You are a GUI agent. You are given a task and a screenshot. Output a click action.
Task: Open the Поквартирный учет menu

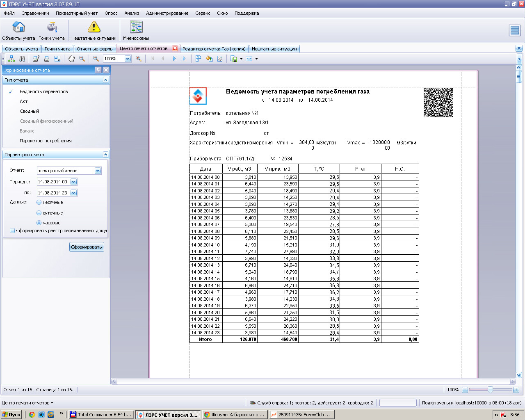pyautogui.click(x=77, y=13)
